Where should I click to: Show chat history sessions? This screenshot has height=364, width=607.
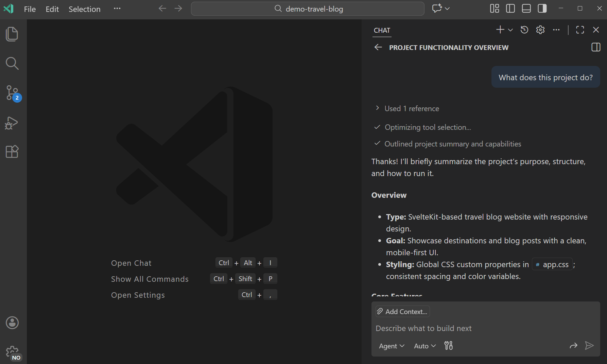click(x=524, y=30)
